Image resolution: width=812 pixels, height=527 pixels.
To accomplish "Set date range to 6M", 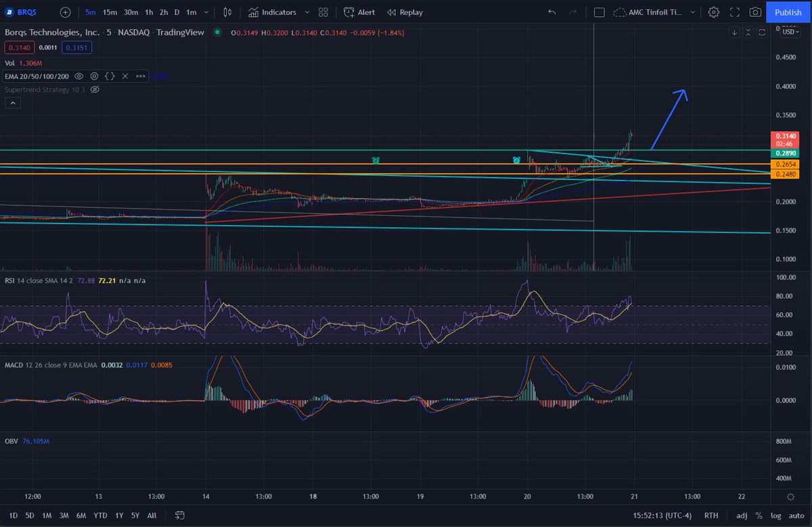I will pyautogui.click(x=81, y=515).
